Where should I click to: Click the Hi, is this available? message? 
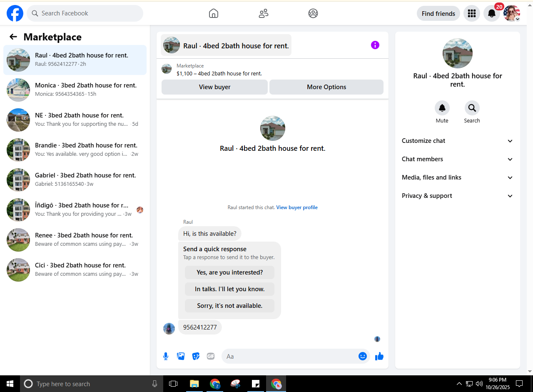(x=209, y=234)
